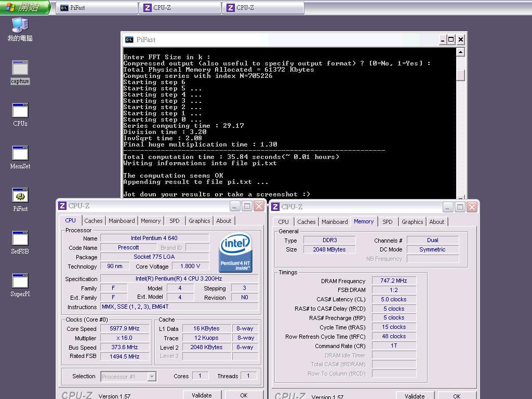Click the right CPU-Z window title icon
Viewport: 532px width, 399px height.
pyautogui.click(x=275, y=207)
